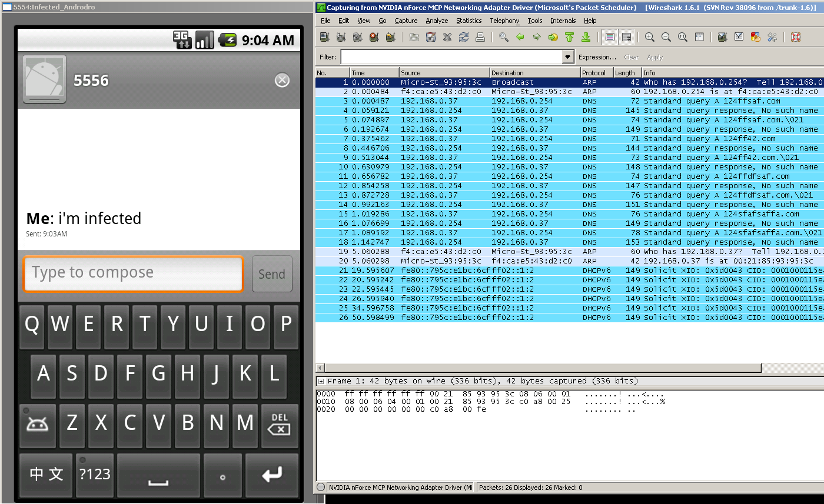The width and height of the screenshot is (824, 504).
Task: Open the Telephony menu
Action: click(x=505, y=21)
